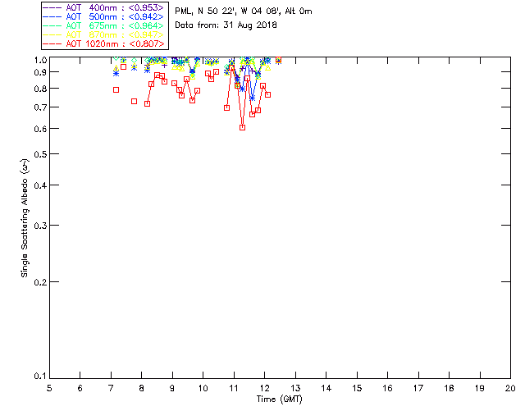Click the x-axis hour label 16
This screenshot has height=420, width=525.
[x=388, y=388]
